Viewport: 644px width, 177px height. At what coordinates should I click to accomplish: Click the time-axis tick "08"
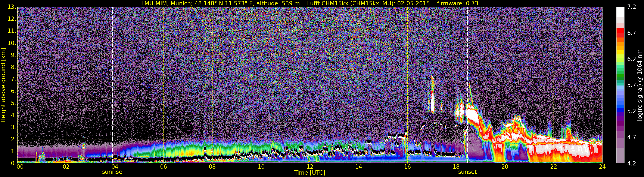pyautogui.click(x=212, y=167)
